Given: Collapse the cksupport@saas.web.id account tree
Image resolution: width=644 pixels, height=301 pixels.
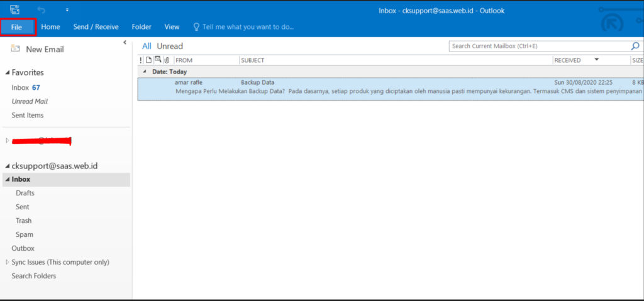Looking at the screenshot, I should coord(8,167).
